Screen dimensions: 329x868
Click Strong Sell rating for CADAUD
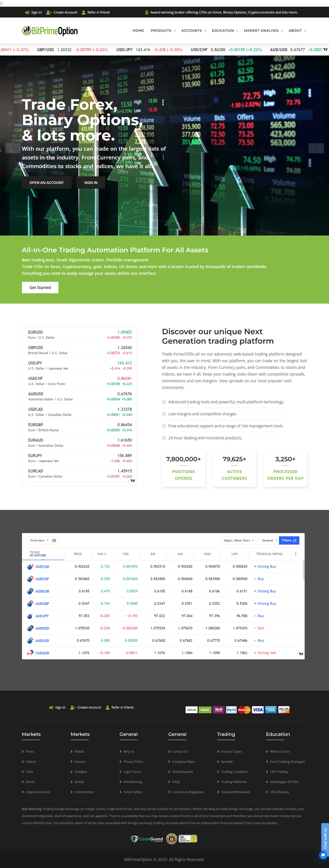pyautogui.click(x=265, y=653)
